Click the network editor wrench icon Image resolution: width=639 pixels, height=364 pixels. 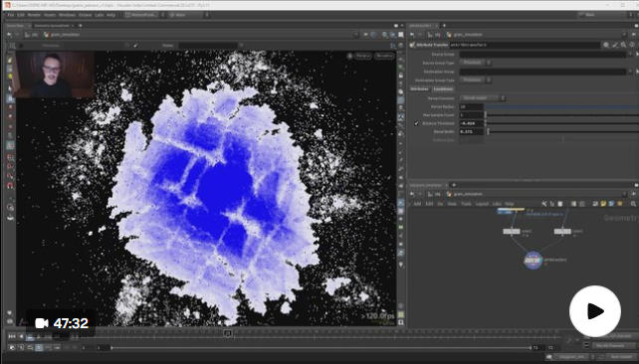click(x=544, y=204)
